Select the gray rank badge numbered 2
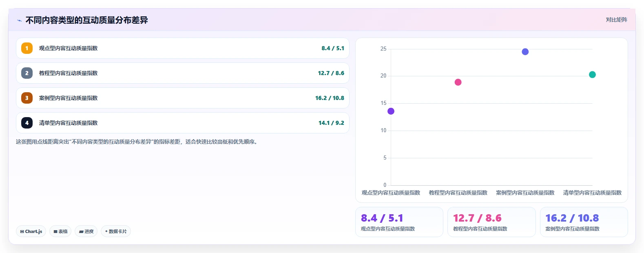The width and height of the screenshot is (644, 253). pos(27,73)
